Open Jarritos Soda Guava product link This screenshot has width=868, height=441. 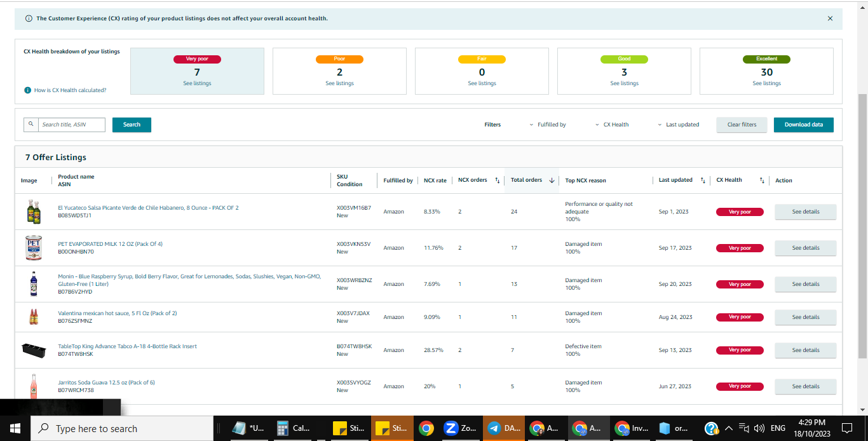106,383
